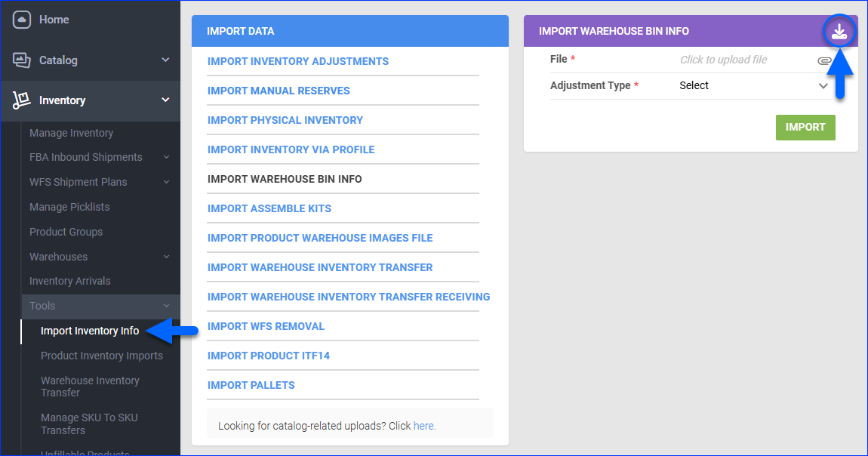Viewport: 868px width, 456px height.
Task: Click the Home cloud icon
Action: 22,20
